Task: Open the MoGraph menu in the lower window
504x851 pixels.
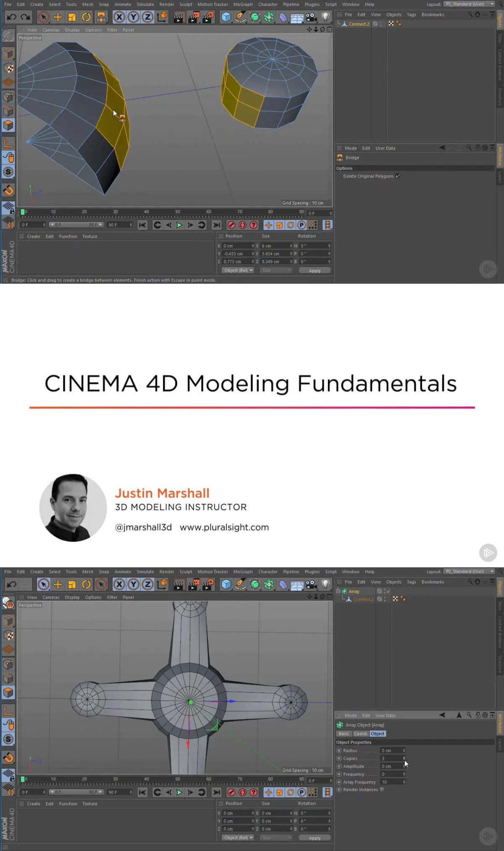Action: tap(243, 572)
